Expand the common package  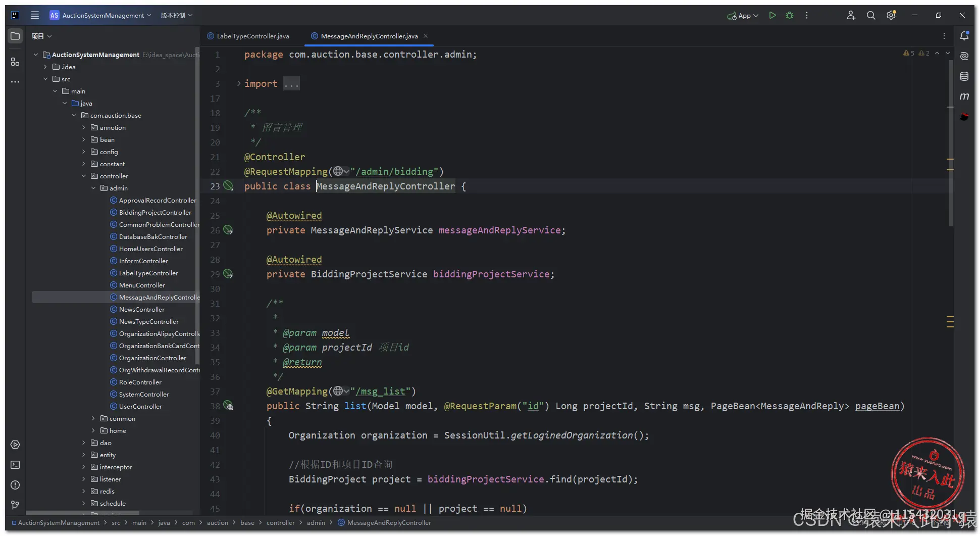(93, 418)
